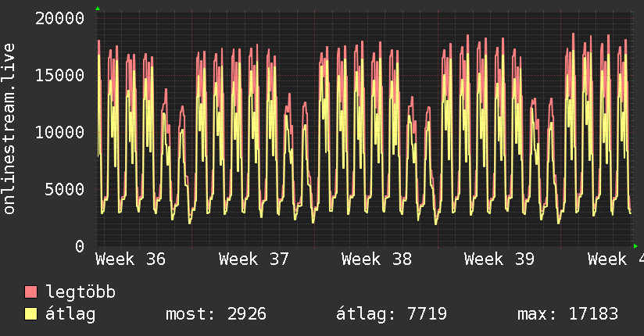Click the onlinestream.live vertical axis title

9,129
